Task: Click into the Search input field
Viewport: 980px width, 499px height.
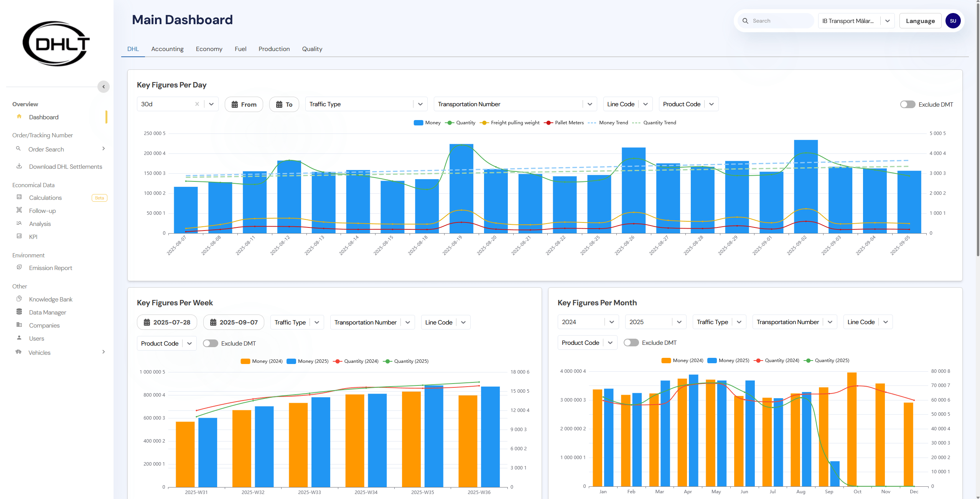Action: pos(781,21)
